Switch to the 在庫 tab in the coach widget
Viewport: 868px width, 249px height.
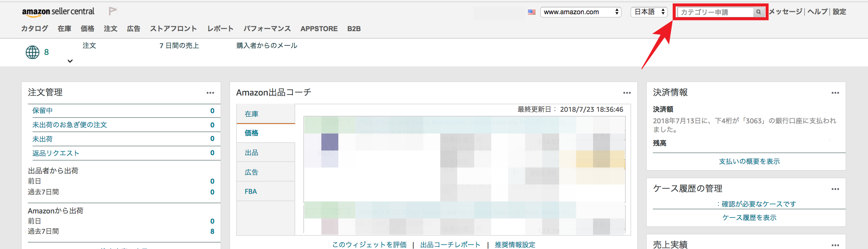266,114
